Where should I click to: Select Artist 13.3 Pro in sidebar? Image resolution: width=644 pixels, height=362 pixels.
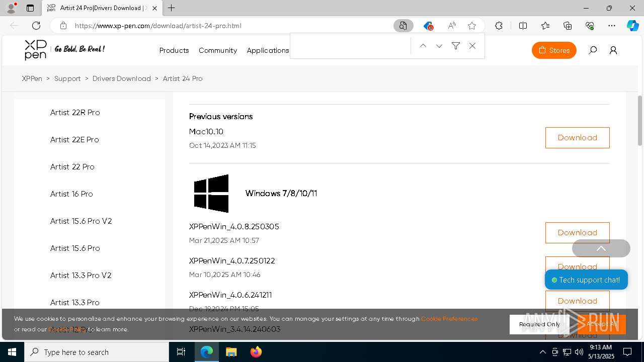[75, 303]
